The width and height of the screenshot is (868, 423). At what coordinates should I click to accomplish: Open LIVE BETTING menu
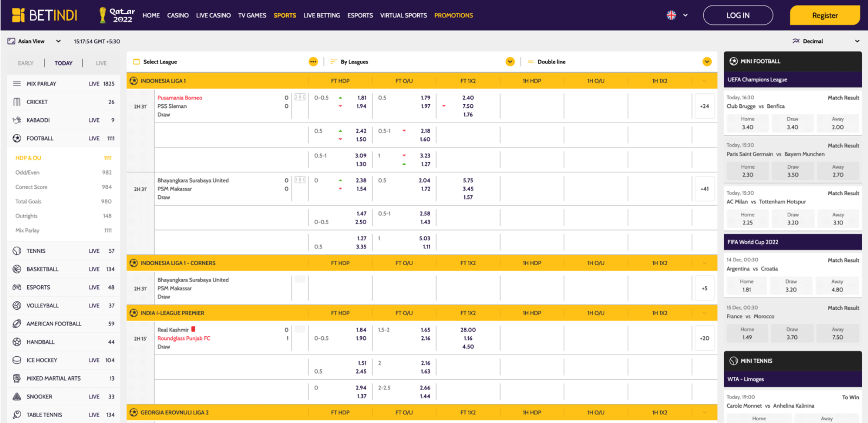point(322,15)
